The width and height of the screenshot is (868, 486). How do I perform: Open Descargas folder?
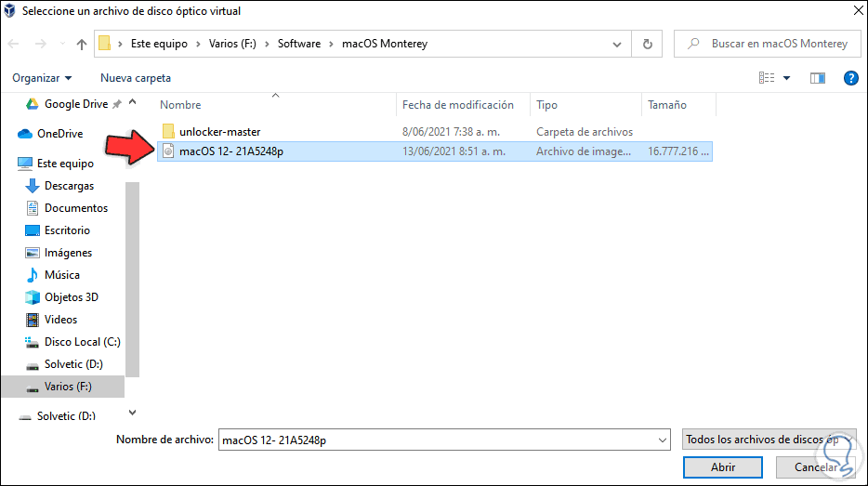coord(69,186)
